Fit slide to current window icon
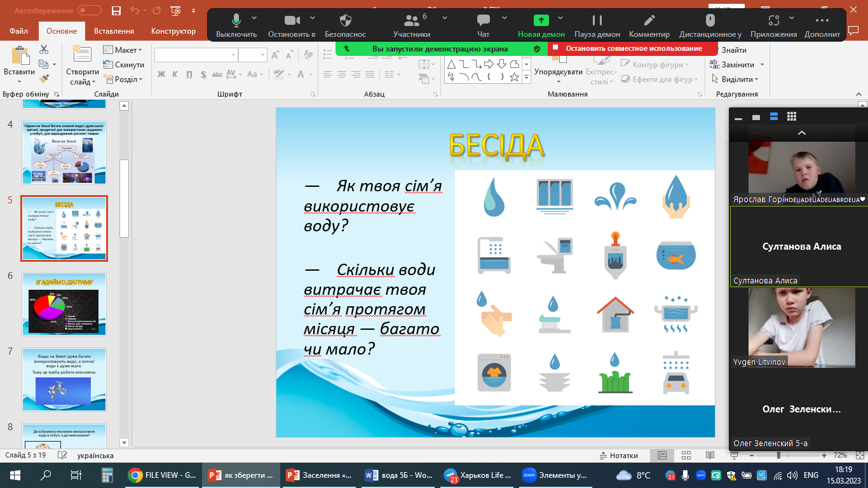Image resolution: width=868 pixels, height=488 pixels. (x=859, y=456)
